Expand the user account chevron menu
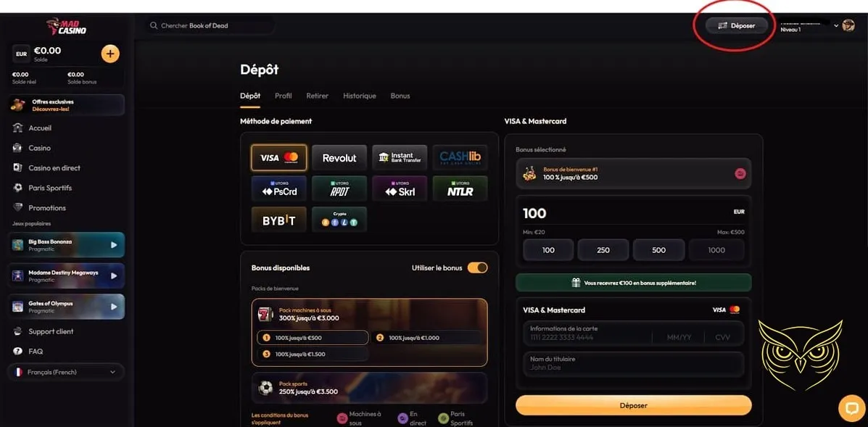This screenshot has height=427, width=868. click(x=836, y=25)
